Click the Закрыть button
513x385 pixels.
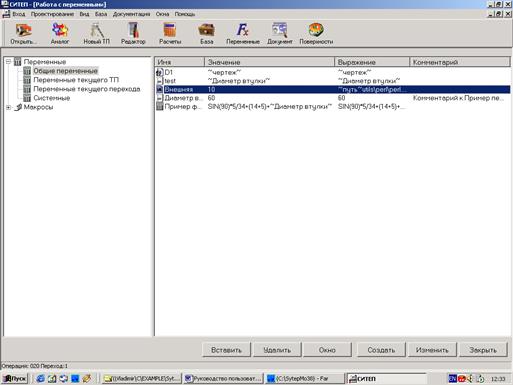(x=483, y=350)
